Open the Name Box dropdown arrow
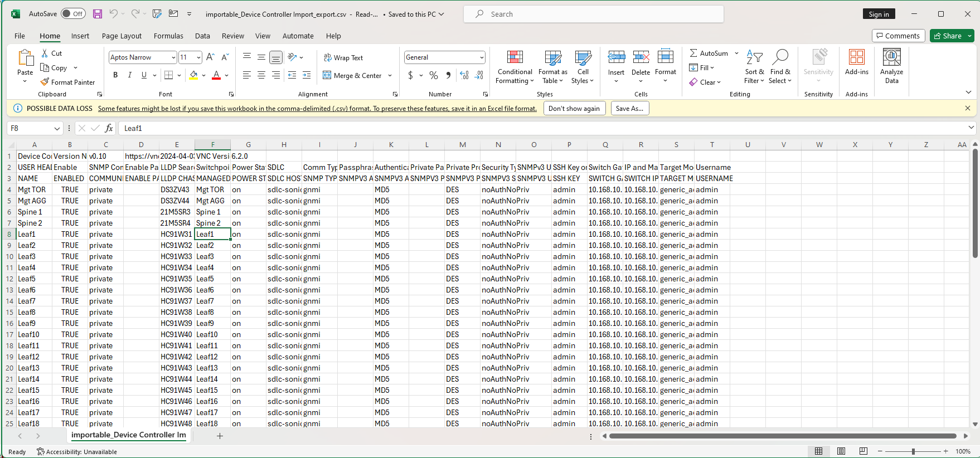This screenshot has height=458, width=980. [57, 128]
